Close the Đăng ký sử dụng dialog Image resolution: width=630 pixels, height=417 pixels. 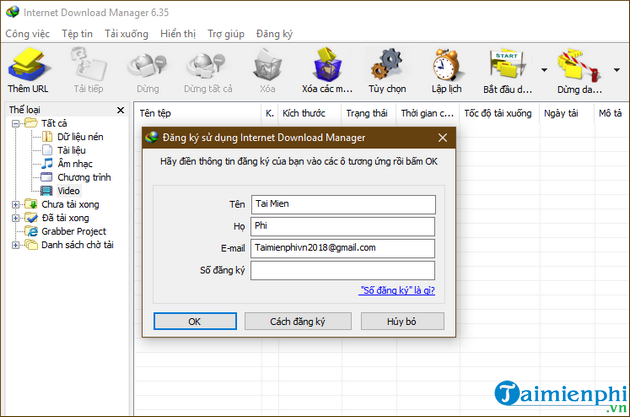coord(442,138)
